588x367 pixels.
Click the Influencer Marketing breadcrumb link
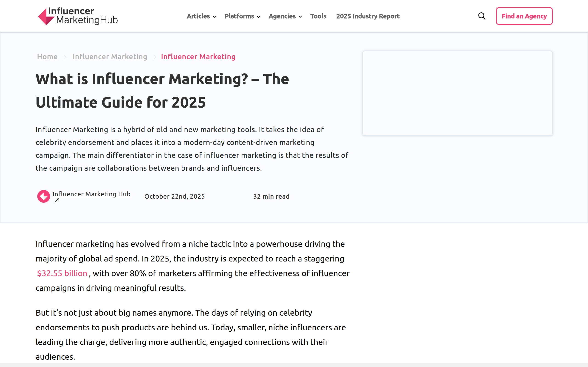click(110, 57)
